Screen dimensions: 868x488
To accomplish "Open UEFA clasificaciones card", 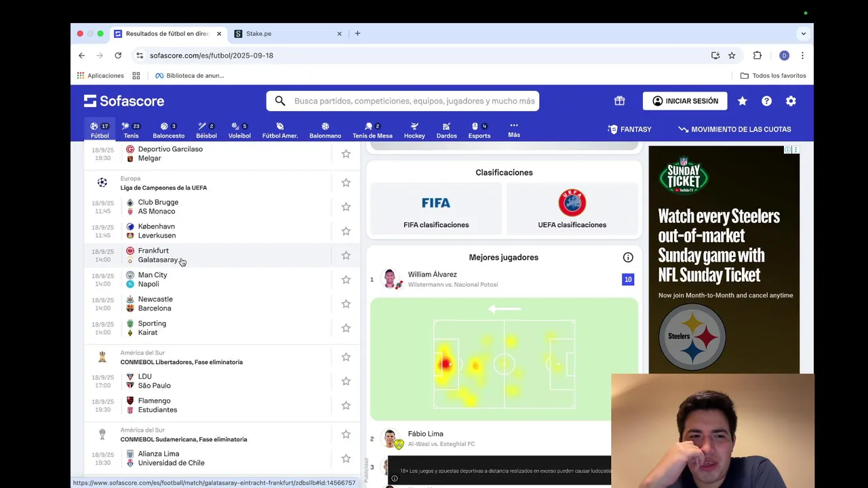I will click(572, 208).
